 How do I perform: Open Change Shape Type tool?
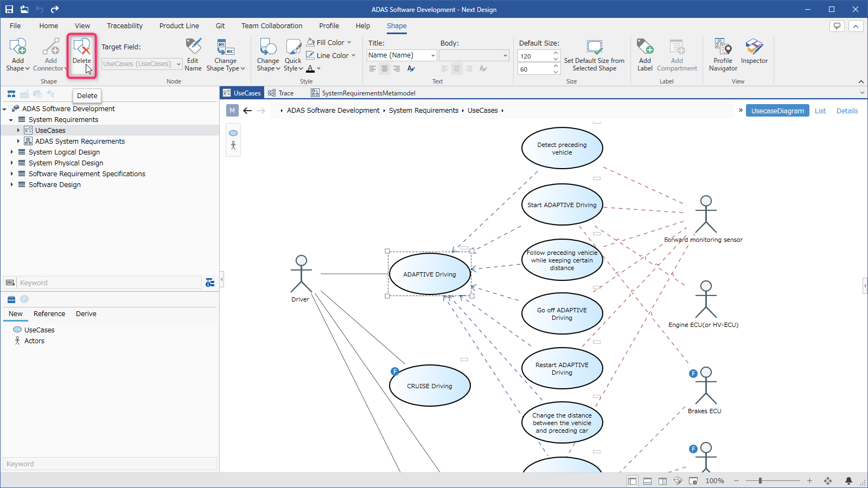click(225, 54)
